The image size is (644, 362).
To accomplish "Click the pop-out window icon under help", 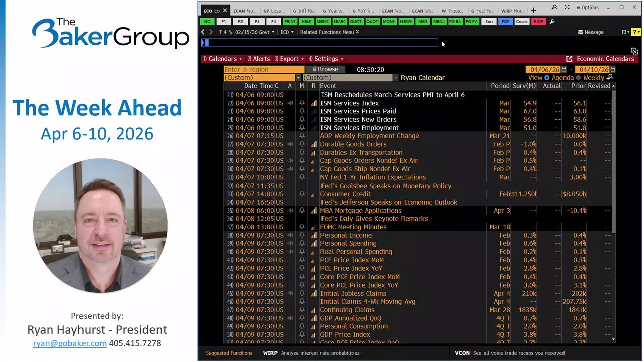I will pos(634,51).
